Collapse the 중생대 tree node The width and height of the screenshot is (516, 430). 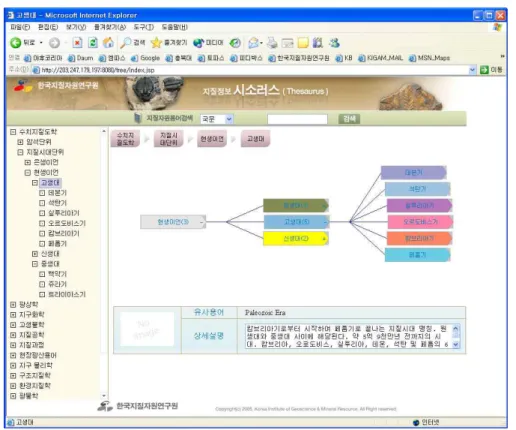(35, 264)
